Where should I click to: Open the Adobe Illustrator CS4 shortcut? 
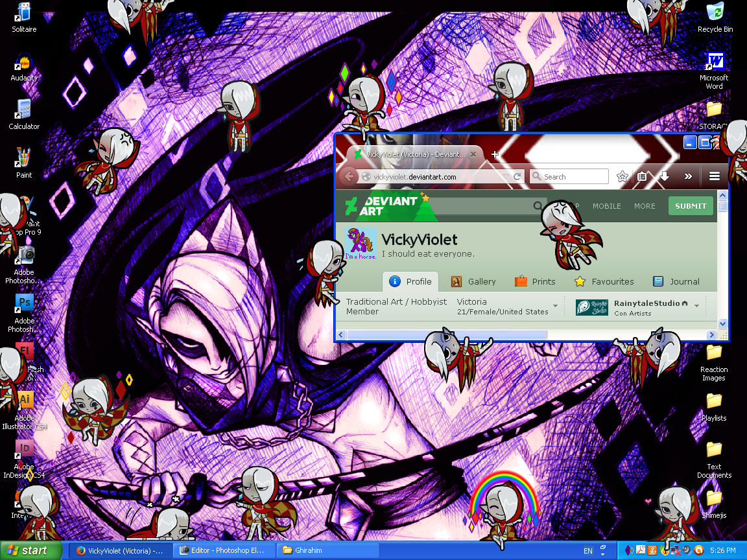tap(24, 410)
